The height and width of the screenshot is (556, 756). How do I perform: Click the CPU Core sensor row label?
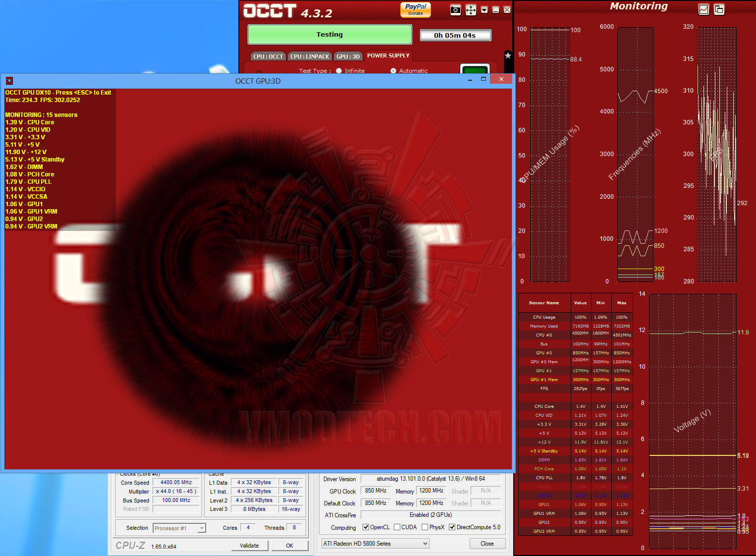[544, 406]
